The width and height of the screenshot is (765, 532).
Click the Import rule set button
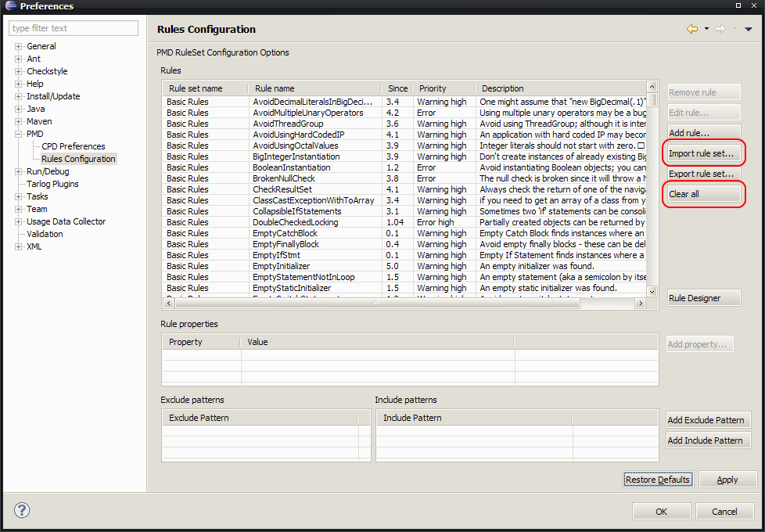701,153
